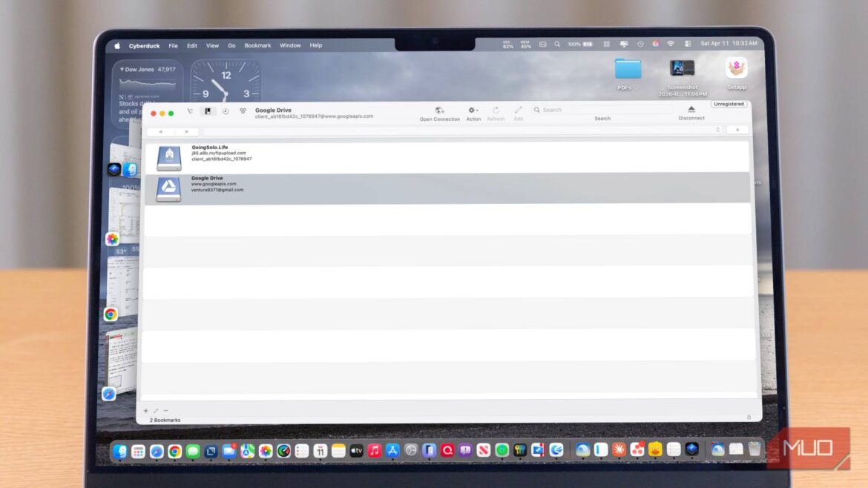Add a new bookmark with the plus icon
868x488 pixels.
click(145, 410)
